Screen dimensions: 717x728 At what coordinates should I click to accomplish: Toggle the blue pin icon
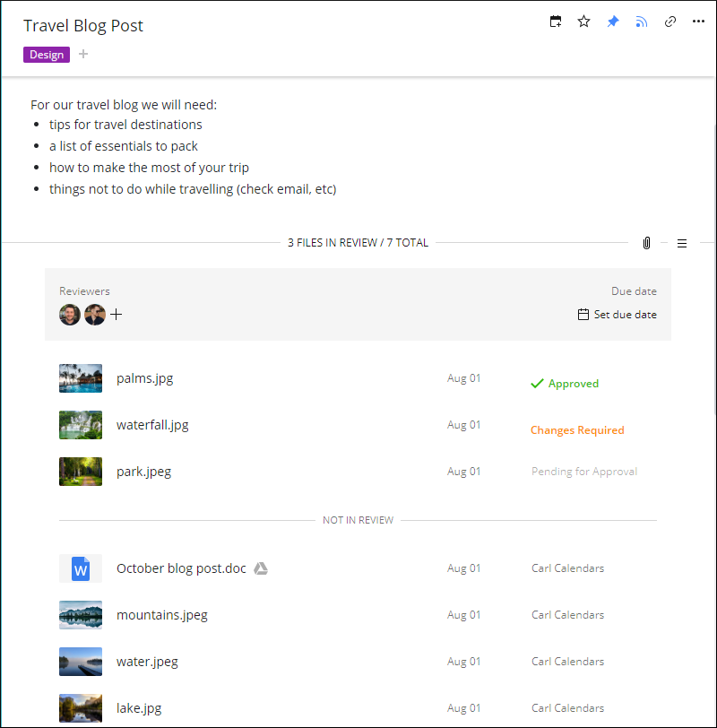pos(613,22)
